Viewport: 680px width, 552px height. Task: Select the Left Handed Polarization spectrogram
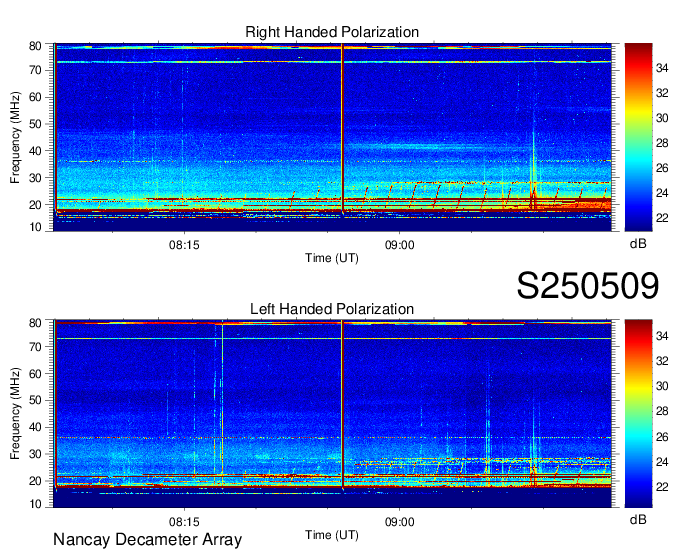333,414
